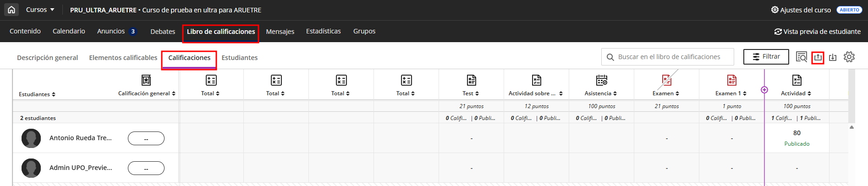Click the gradebook search input field
This screenshot has width=868, height=186.
[669, 57]
